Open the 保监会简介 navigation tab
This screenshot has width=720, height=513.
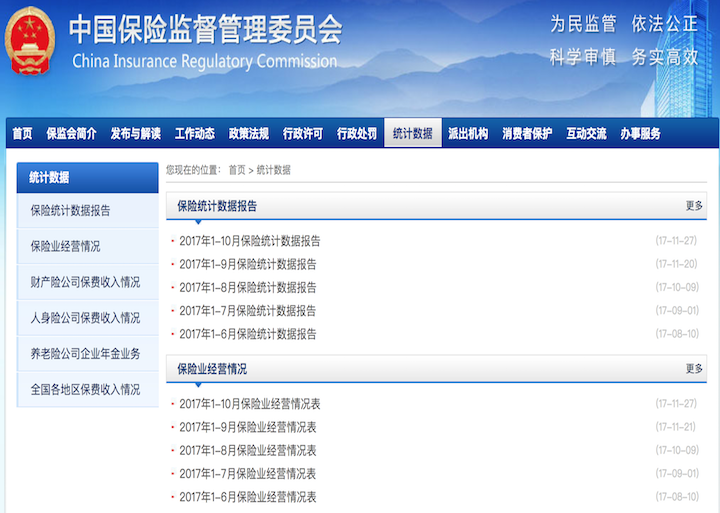pyautogui.click(x=71, y=134)
